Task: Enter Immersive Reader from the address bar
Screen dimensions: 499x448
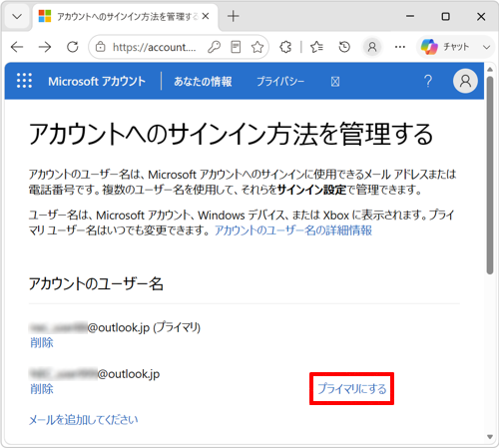Action: 236,47
